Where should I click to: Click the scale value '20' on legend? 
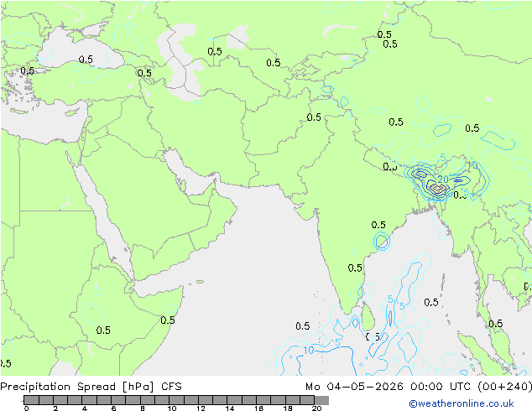point(316,408)
